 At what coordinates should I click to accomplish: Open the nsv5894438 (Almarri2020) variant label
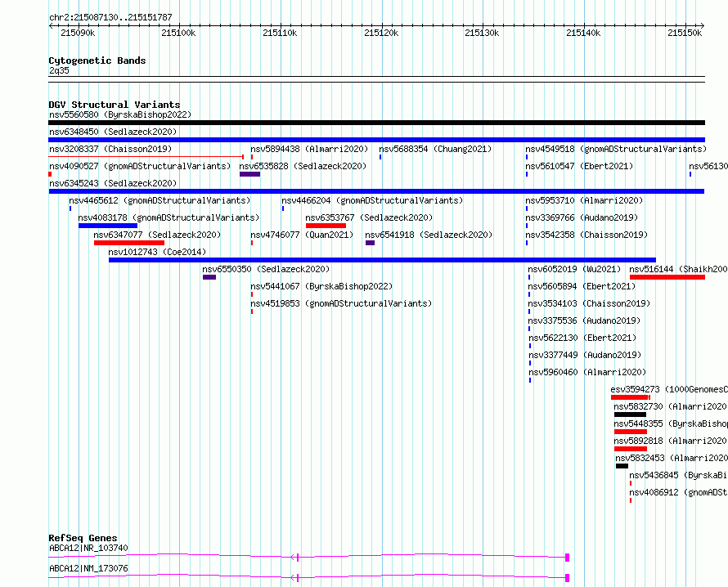pyautogui.click(x=309, y=149)
